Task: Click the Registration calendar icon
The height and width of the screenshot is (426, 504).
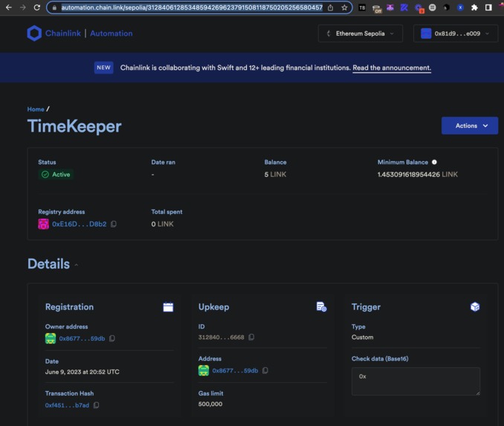Action: tap(168, 307)
